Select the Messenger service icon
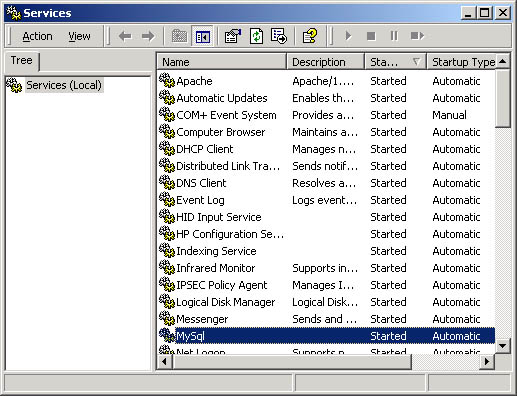The height and width of the screenshot is (396, 517). pos(167,319)
